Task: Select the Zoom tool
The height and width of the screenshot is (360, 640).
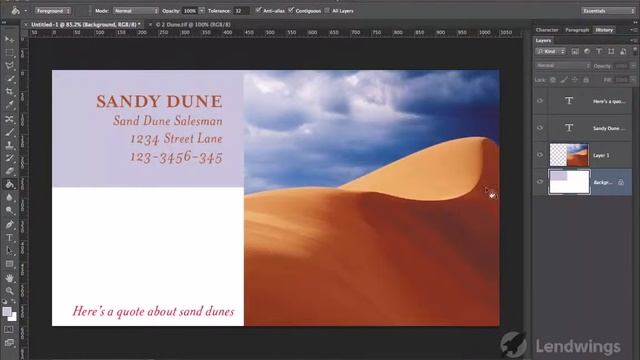Action: [9, 291]
